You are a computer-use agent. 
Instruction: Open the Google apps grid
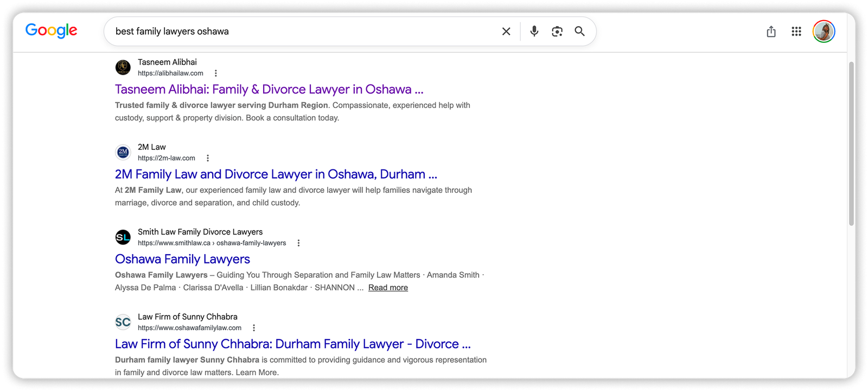tap(796, 31)
